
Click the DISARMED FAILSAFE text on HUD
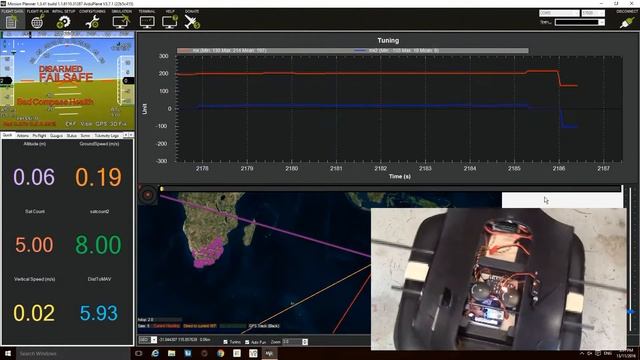click(x=66, y=73)
